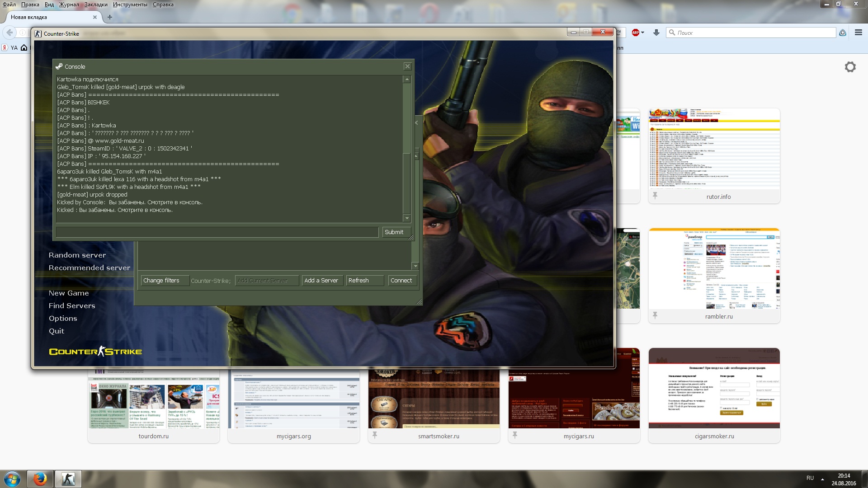
Task: Open Find Servers
Action: click(x=72, y=306)
